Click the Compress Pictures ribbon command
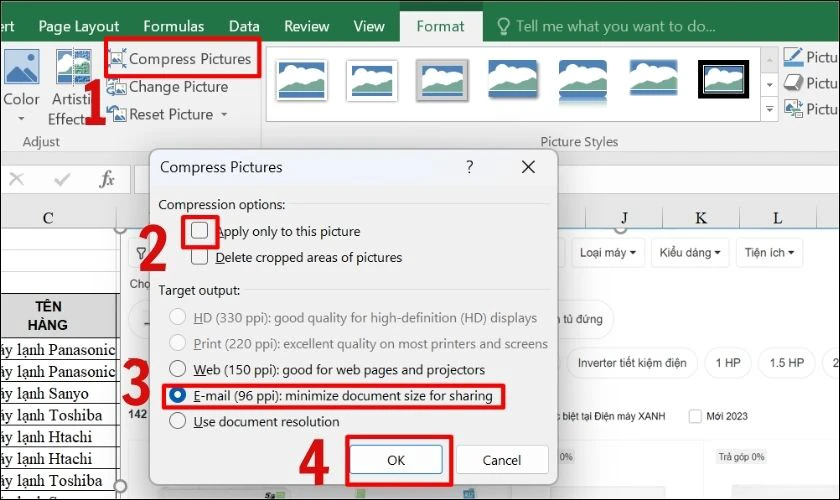This screenshot has height=500, width=840. [180, 58]
